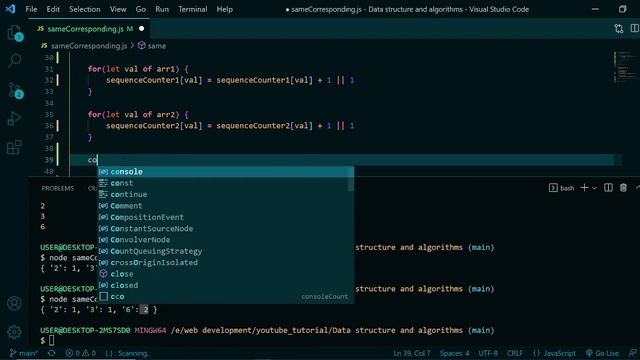Viewport: 640px width, 360px height.
Task: Open Source Control view in activity bar
Action: click(15, 90)
